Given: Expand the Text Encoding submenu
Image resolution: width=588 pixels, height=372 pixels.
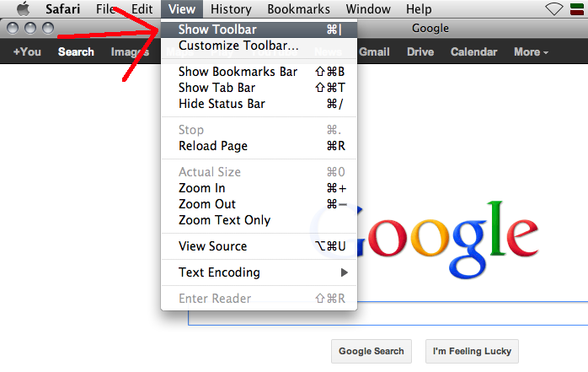Looking at the screenshot, I should (x=259, y=272).
